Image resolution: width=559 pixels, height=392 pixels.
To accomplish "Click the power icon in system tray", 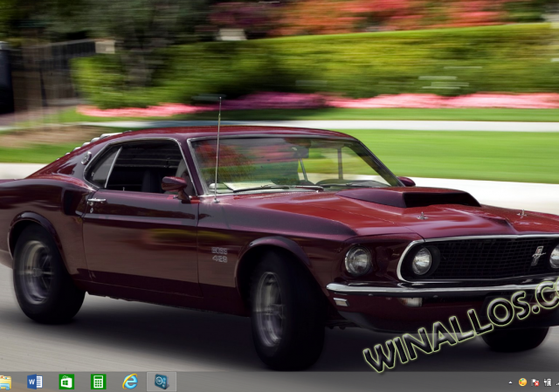I will (x=546, y=382).
